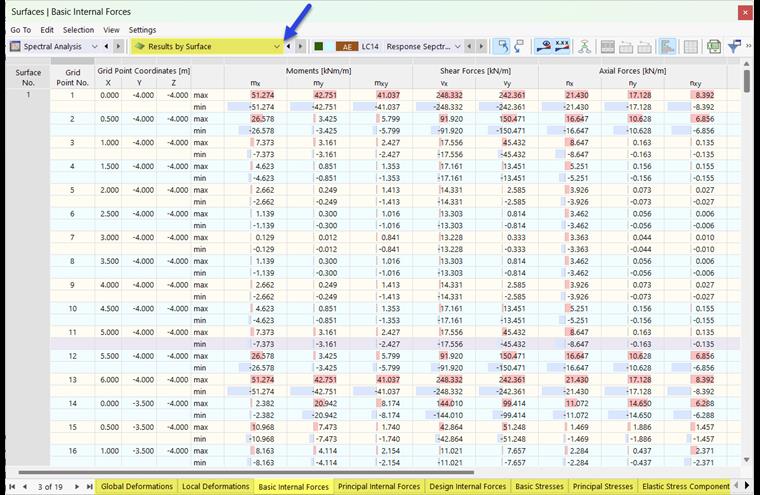This screenshot has width=760, height=495.
Task: Select the Grid Point No. header
Action: click(x=72, y=77)
